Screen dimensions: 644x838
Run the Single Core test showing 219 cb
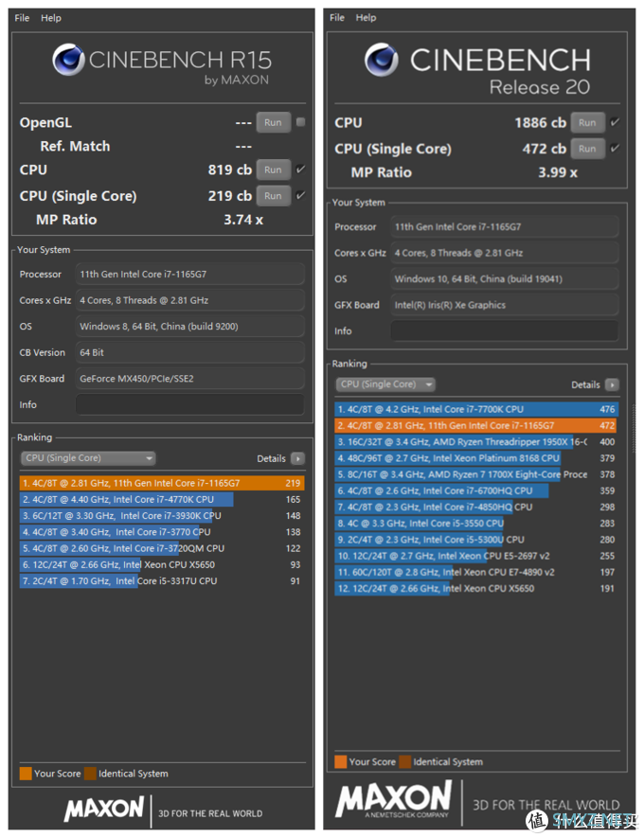tap(273, 196)
